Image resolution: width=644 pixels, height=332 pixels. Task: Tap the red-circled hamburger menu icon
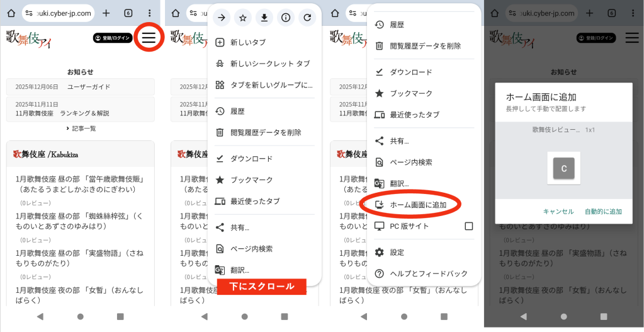coord(149,38)
